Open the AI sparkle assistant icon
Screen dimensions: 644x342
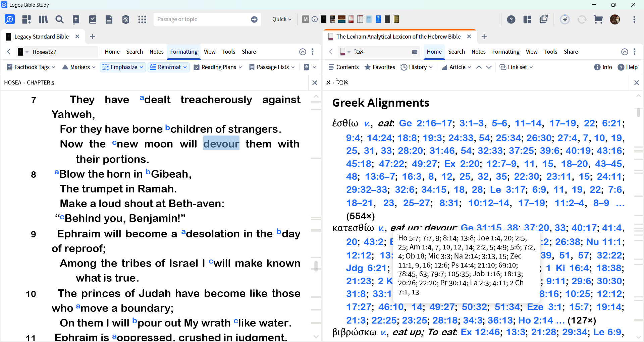tap(565, 19)
